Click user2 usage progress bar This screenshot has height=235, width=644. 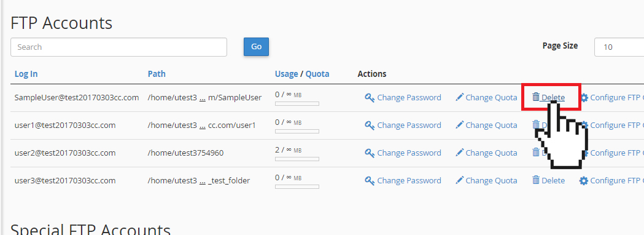tap(297, 159)
